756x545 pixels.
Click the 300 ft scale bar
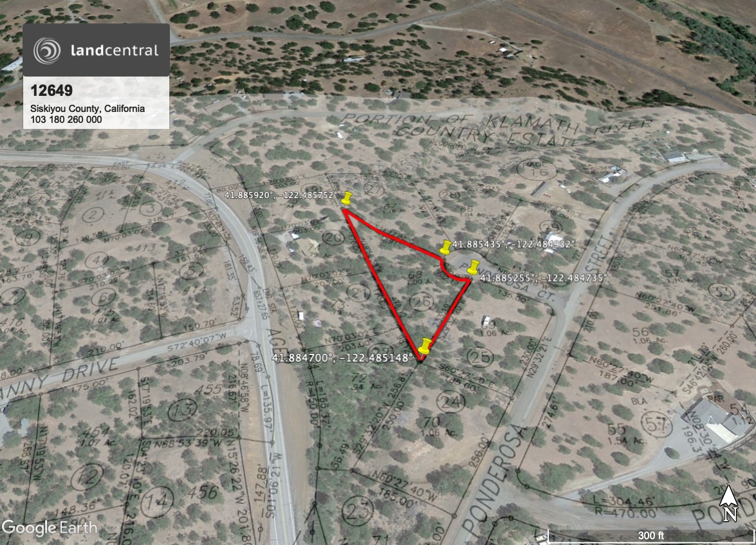pos(651,535)
